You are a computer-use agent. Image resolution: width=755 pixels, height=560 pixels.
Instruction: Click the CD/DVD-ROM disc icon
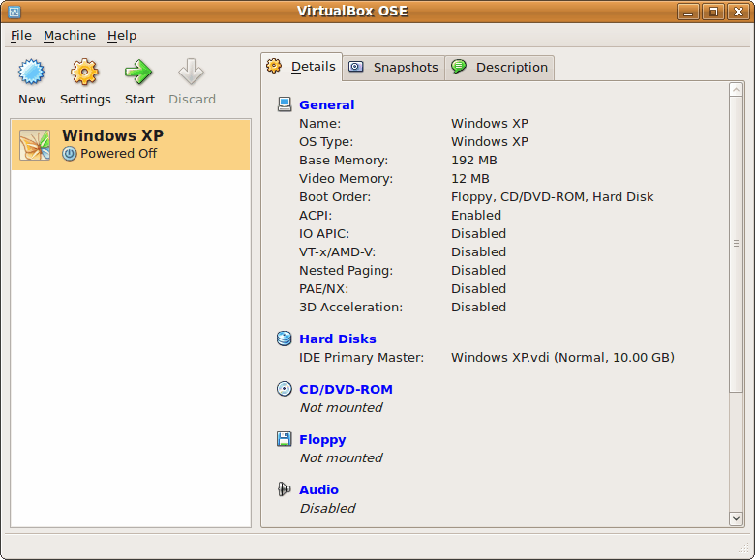(284, 389)
